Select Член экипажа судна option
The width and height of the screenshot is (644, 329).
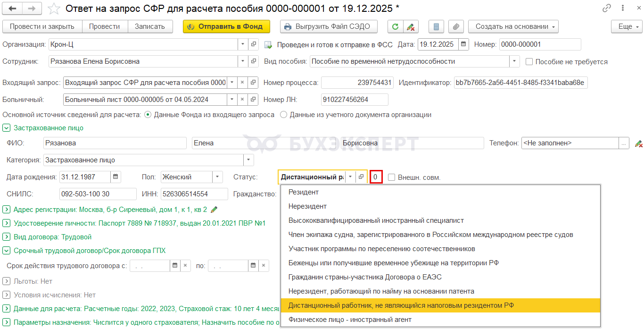440,235
